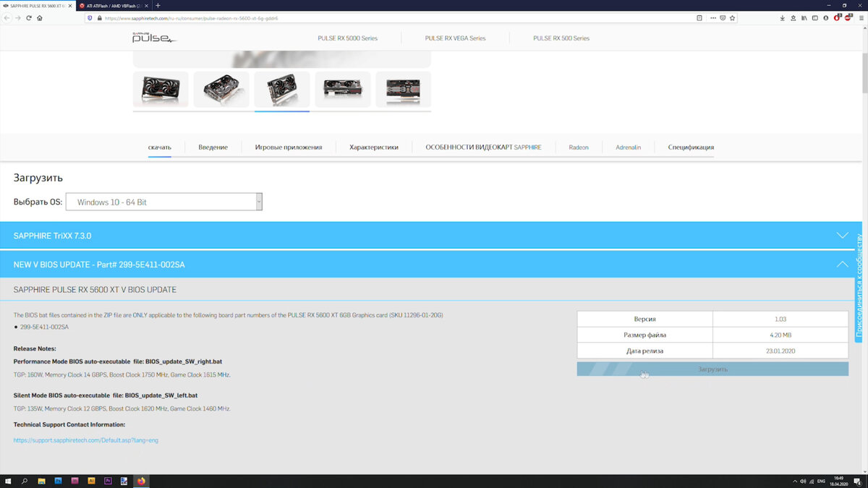Switch to the Характеристики tab
The height and width of the screenshot is (488, 868).
(x=374, y=147)
